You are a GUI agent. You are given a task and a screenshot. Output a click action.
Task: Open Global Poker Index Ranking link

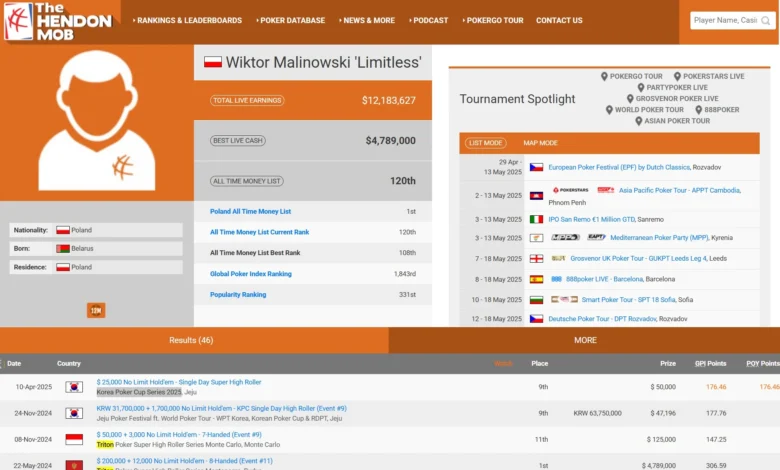click(x=251, y=274)
